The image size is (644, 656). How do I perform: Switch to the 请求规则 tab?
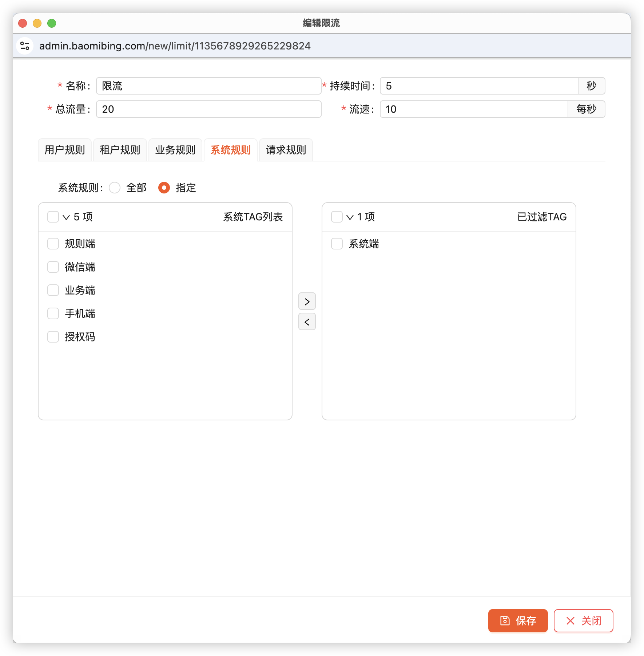pyautogui.click(x=285, y=149)
